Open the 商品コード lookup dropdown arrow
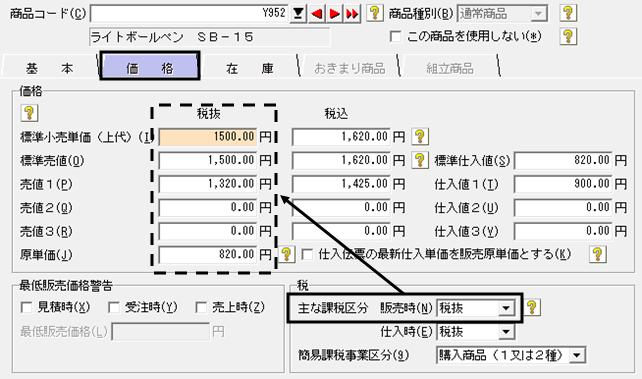The height and width of the screenshot is (379, 642). 298,14
